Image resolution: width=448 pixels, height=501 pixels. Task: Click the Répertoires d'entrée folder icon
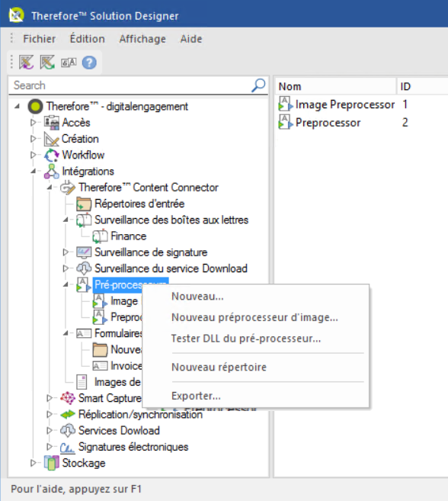tap(84, 204)
